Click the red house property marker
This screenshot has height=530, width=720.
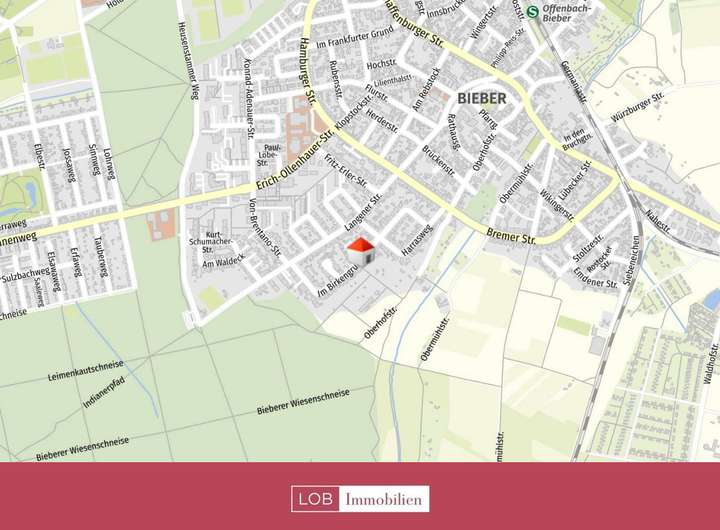[x=361, y=252]
